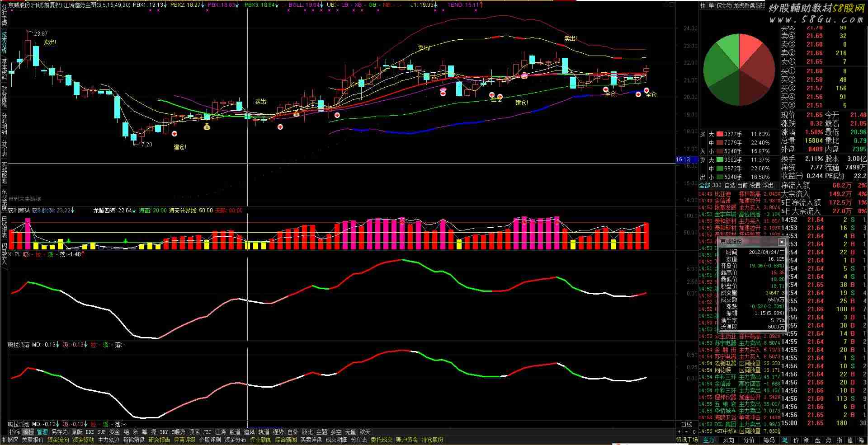Switch the alert list filter to 自选
The height and width of the screenshot is (445, 868).
tap(730, 186)
